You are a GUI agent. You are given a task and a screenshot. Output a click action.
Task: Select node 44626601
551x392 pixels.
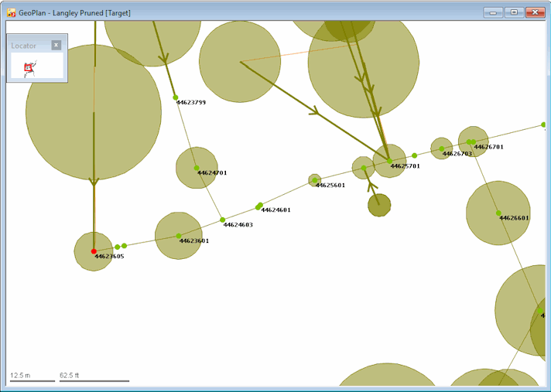498,213
